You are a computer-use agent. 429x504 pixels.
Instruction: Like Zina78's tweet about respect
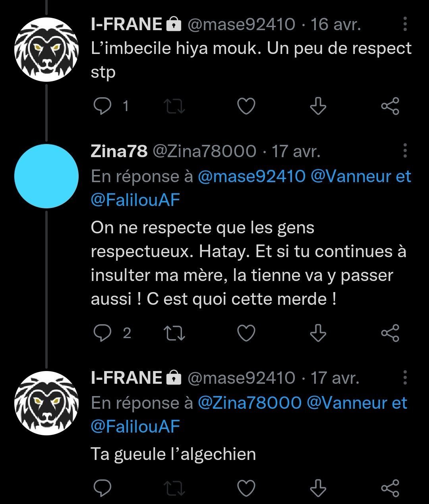pyautogui.click(x=246, y=333)
